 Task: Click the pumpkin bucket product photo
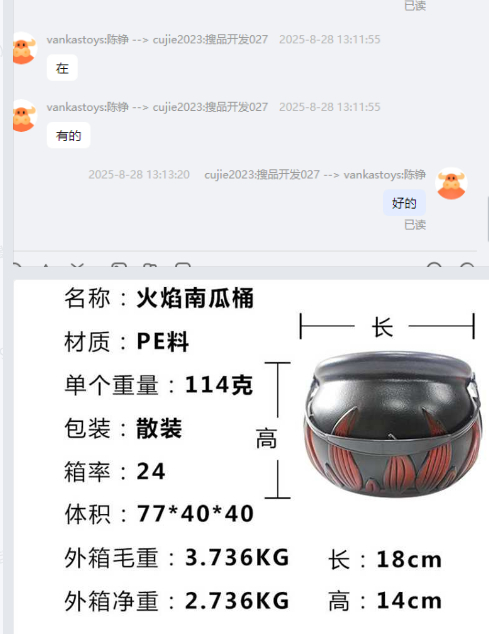392,424
